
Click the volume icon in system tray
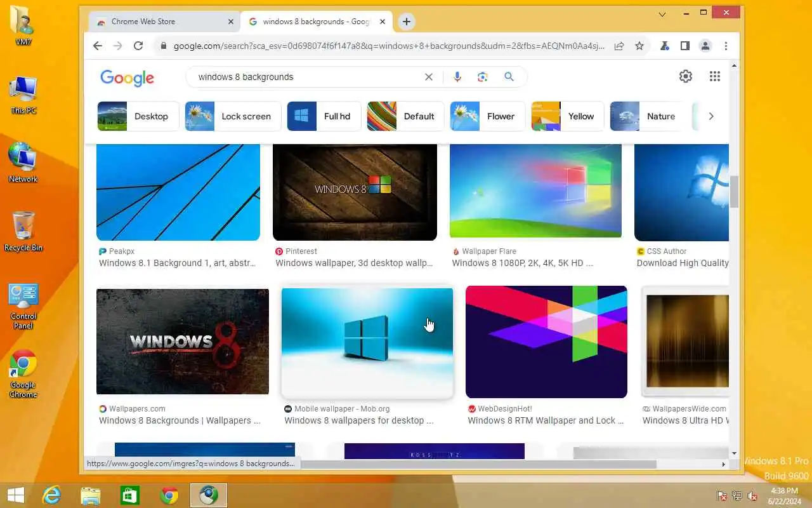tap(752, 496)
